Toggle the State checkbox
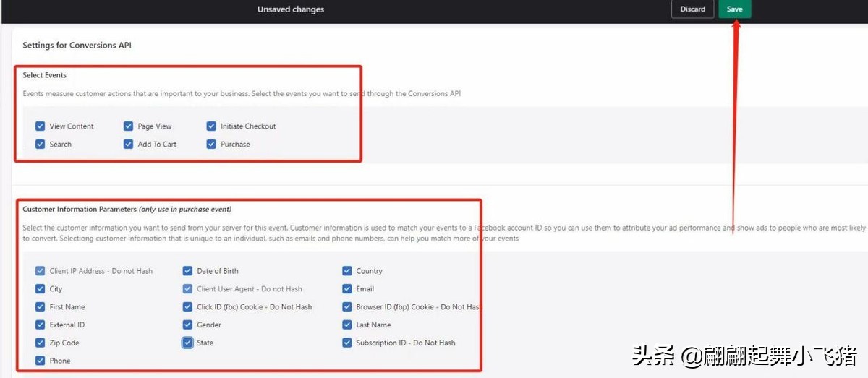The image size is (868, 378). 188,343
